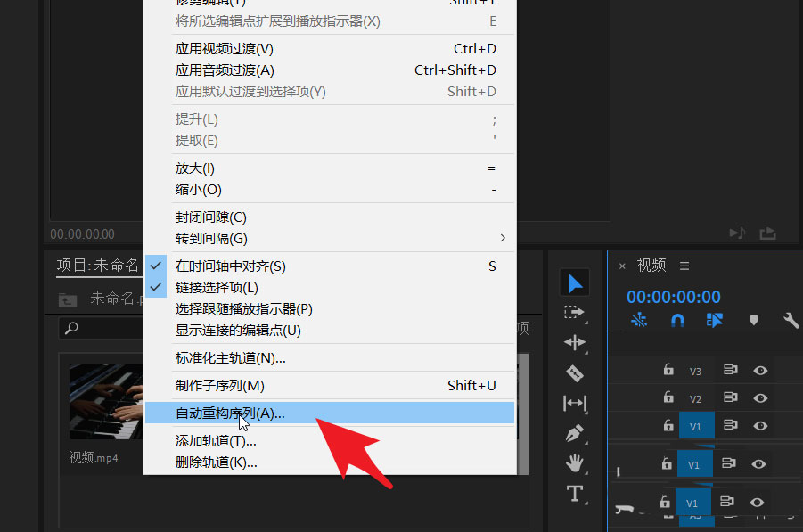Add a marker with the timeline marker icon

pos(753,321)
